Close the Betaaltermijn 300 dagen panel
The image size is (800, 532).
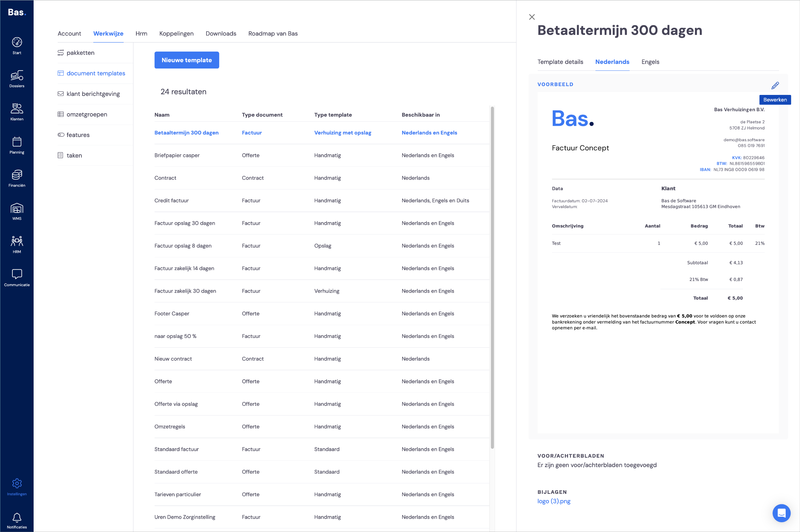(531, 17)
